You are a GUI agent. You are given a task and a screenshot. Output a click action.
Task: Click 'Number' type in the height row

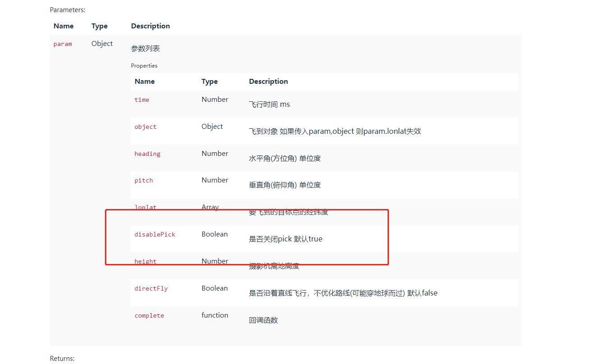click(215, 261)
